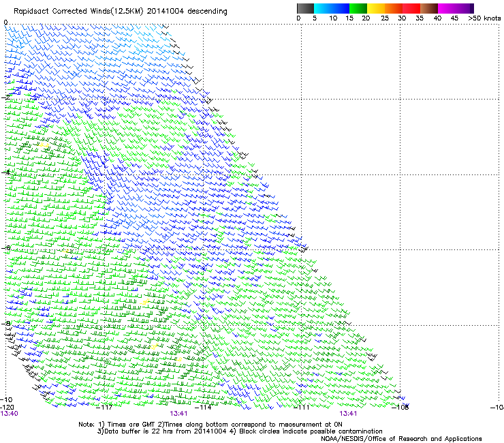
Task: Click the 'Rapidscat Corrected Winds(12.5KM)' title text
Action: tap(79, 12)
